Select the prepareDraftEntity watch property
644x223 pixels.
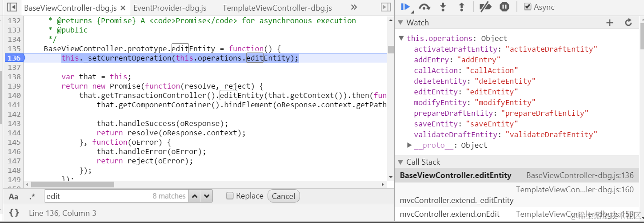[501, 113]
